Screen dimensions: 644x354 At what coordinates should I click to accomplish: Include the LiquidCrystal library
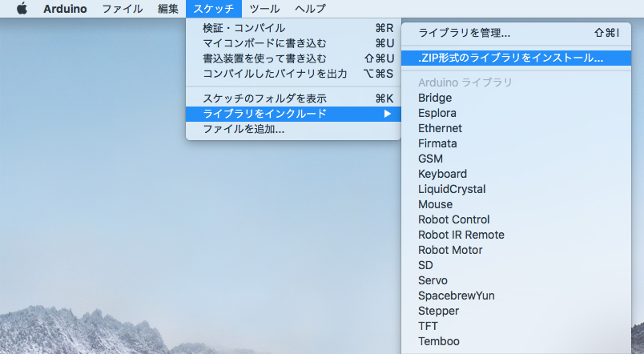click(517, 189)
